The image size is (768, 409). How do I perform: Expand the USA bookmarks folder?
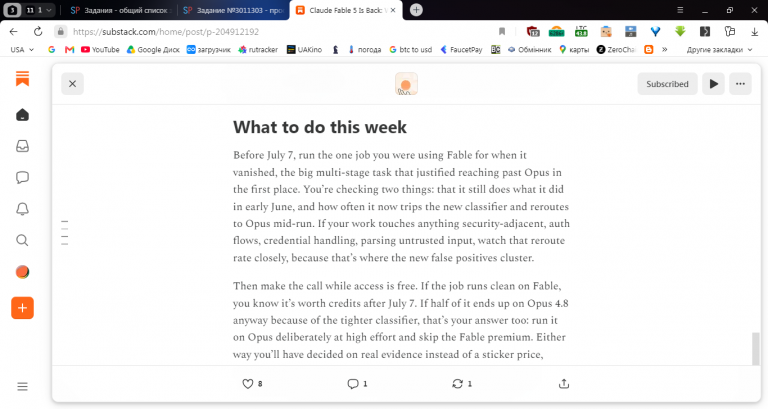tap(22, 49)
